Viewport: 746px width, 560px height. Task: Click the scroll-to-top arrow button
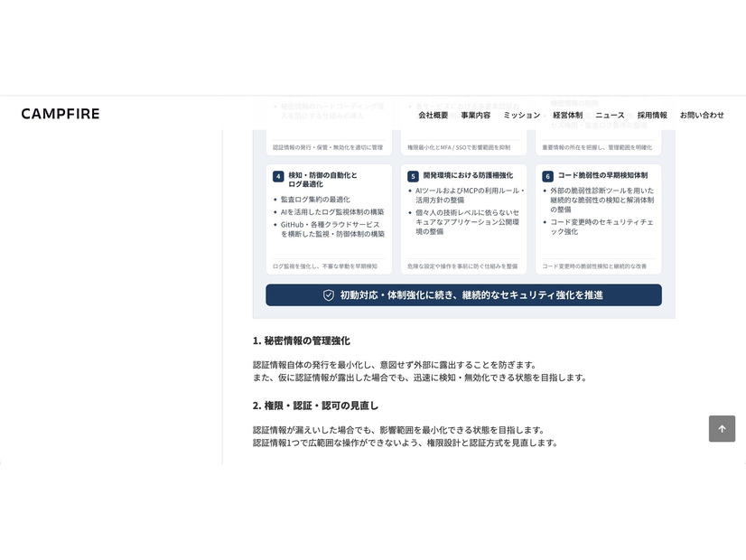point(722,429)
